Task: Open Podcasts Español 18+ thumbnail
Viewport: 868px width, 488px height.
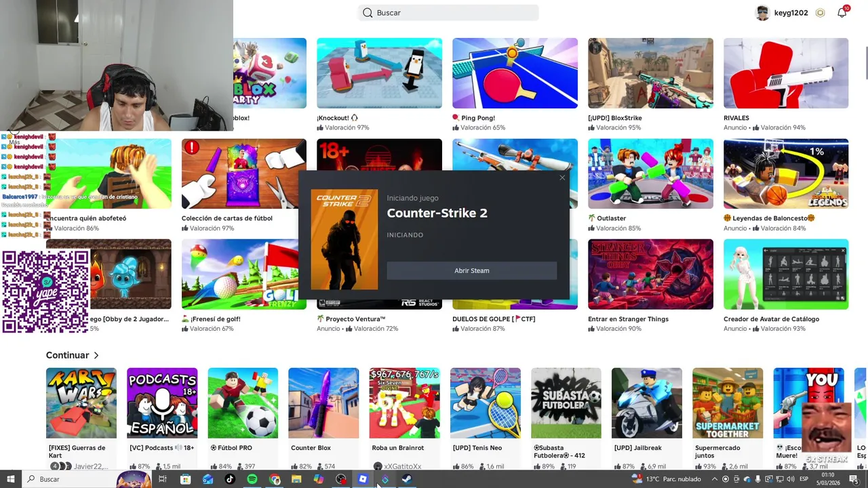Action: click(162, 403)
